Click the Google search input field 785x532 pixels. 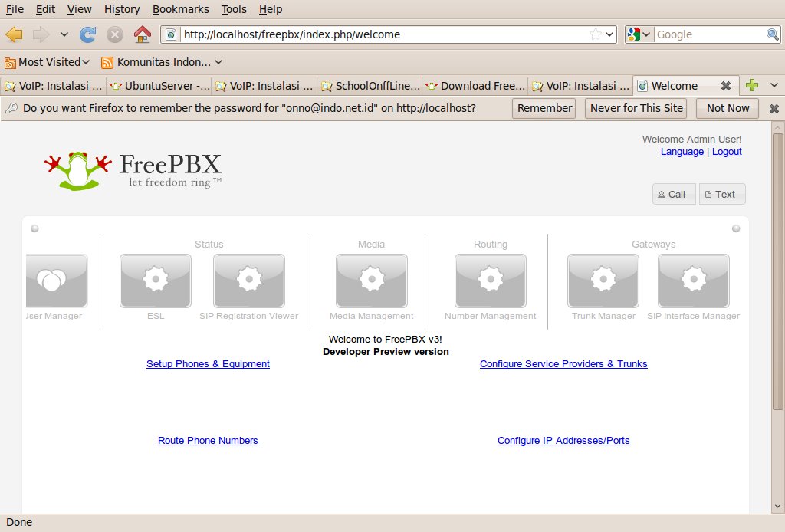(710, 34)
